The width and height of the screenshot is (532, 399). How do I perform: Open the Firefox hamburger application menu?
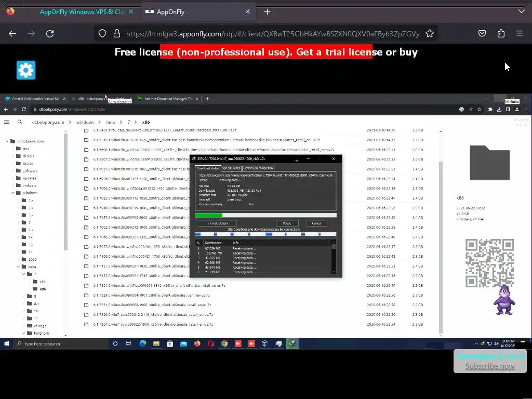coord(520,33)
